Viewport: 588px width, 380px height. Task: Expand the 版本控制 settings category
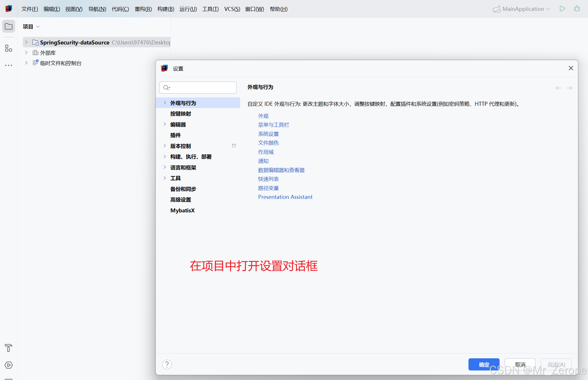pos(165,146)
